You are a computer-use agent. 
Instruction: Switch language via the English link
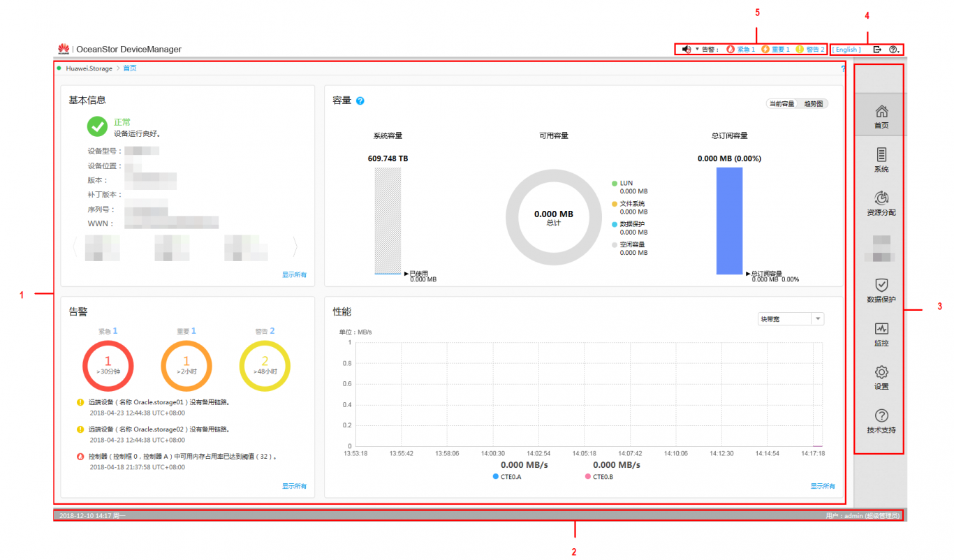[846, 50]
